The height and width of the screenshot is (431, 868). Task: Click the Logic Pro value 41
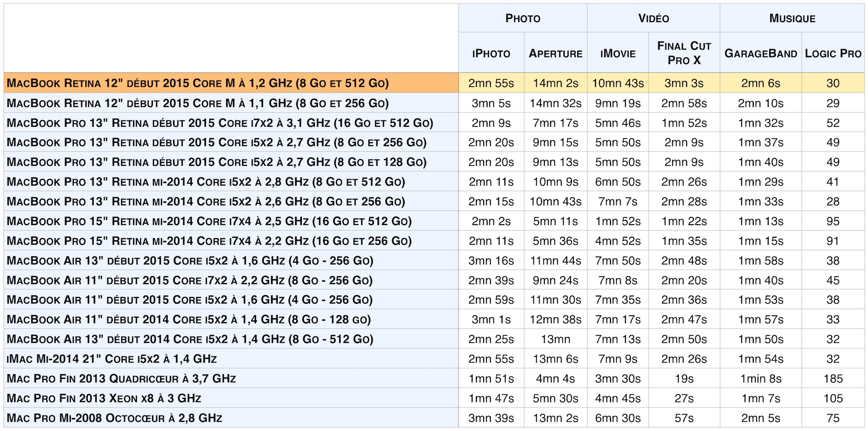click(833, 182)
